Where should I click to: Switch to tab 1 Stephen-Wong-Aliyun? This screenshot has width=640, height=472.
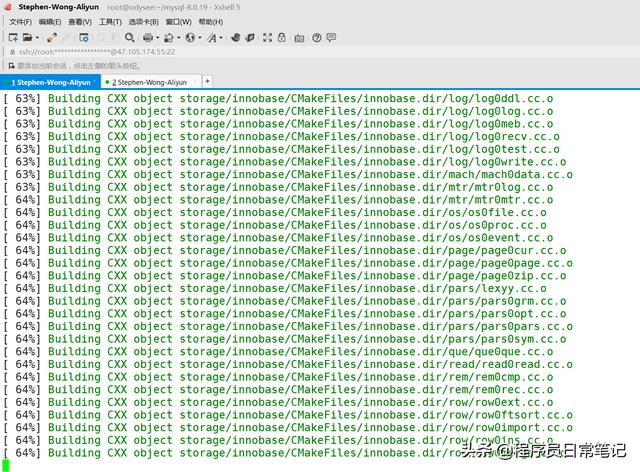tap(50, 82)
